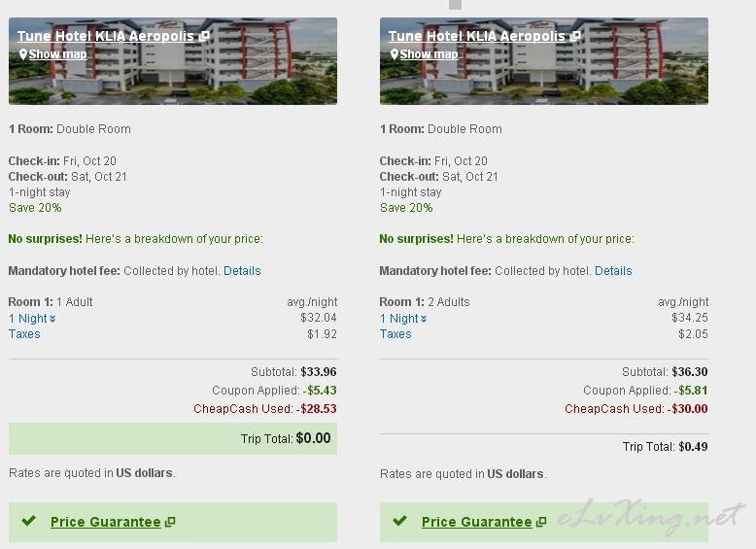Open Taxes details under the $34.25 rate
Screen dimensions: 756x549
pos(395,334)
